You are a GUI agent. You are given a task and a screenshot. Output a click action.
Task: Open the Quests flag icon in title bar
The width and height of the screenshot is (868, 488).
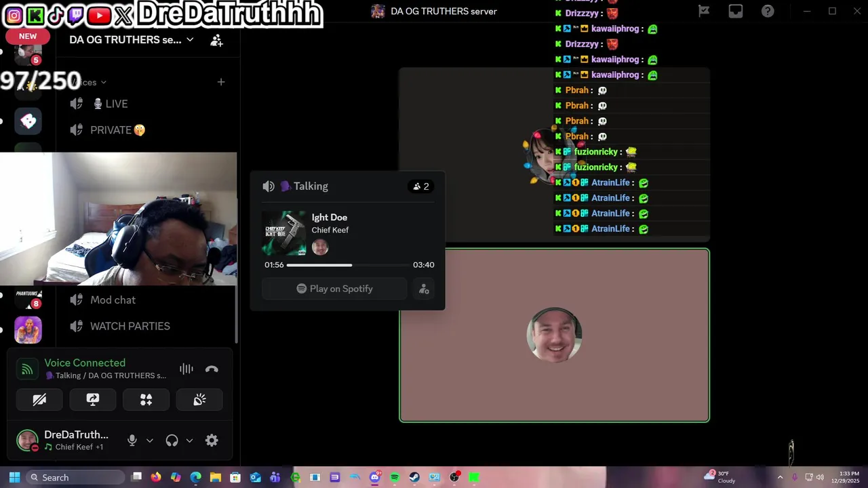pos(704,11)
